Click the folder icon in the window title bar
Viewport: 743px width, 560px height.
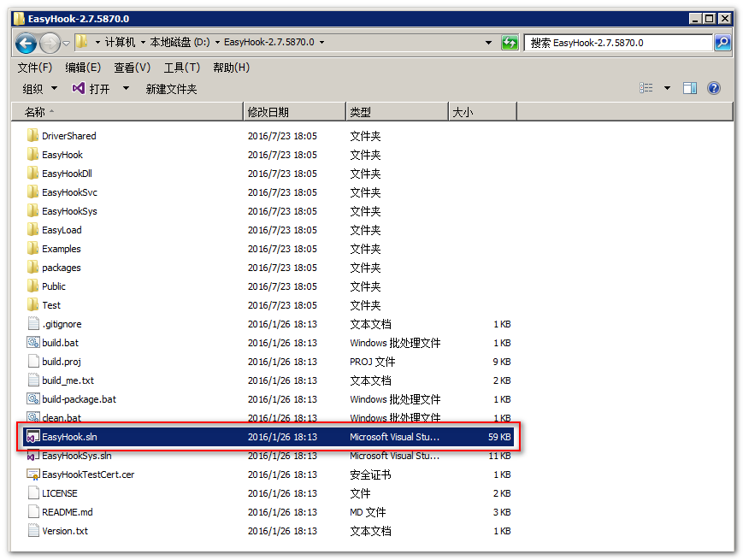coord(19,19)
